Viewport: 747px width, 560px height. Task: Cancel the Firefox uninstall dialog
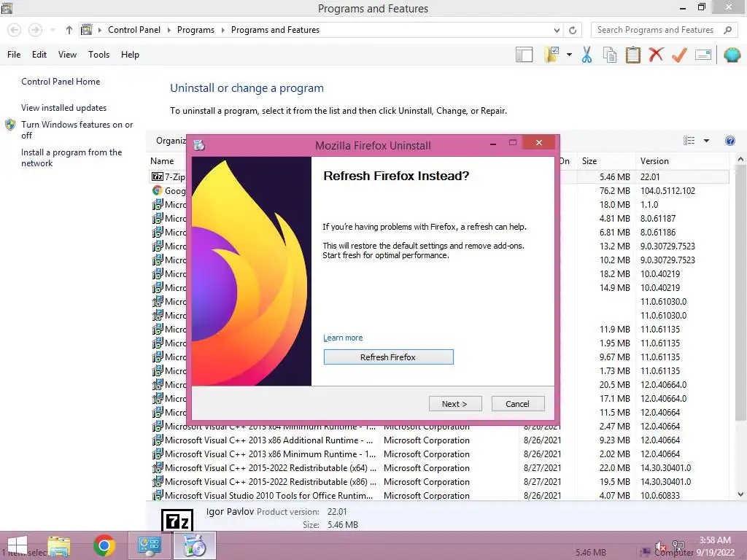coord(517,404)
